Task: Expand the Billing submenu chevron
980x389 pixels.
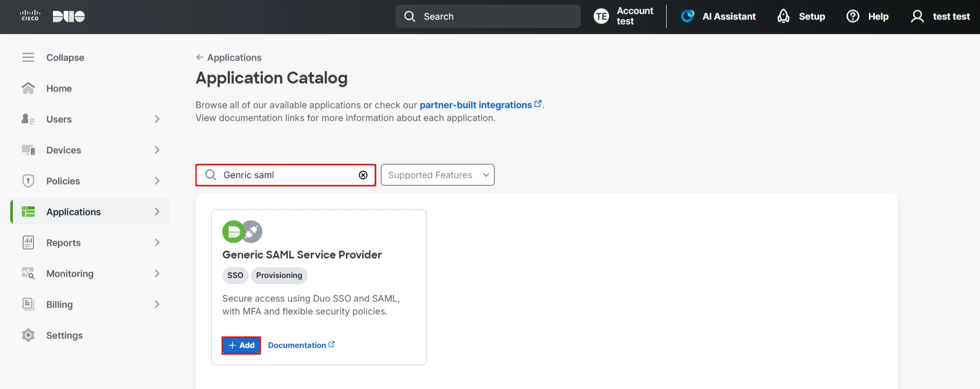Action: click(157, 304)
